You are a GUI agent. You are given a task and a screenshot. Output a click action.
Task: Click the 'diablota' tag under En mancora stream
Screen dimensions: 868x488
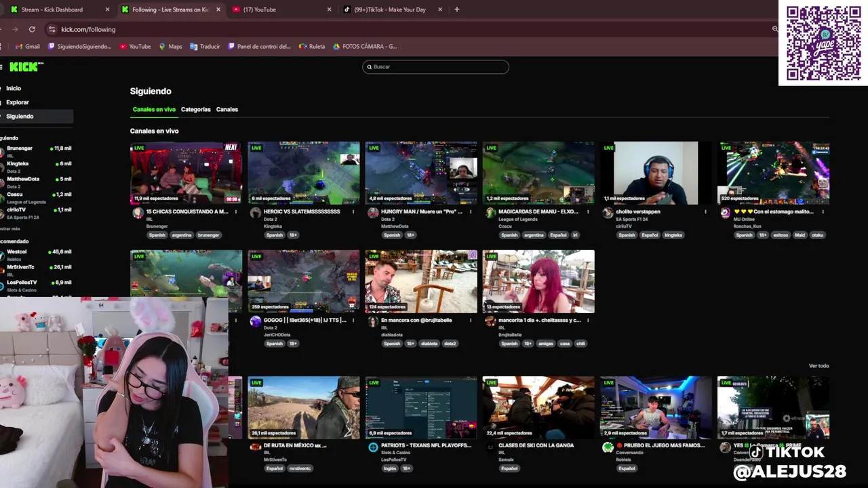(429, 344)
